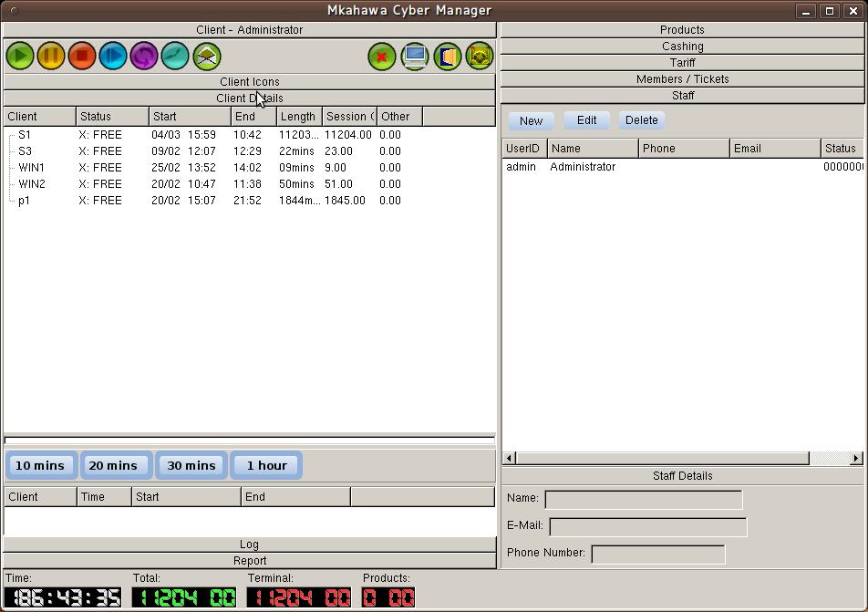This screenshot has height=612, width=868.
Task: Open the Tariff panel
Action: pos(682,62)
